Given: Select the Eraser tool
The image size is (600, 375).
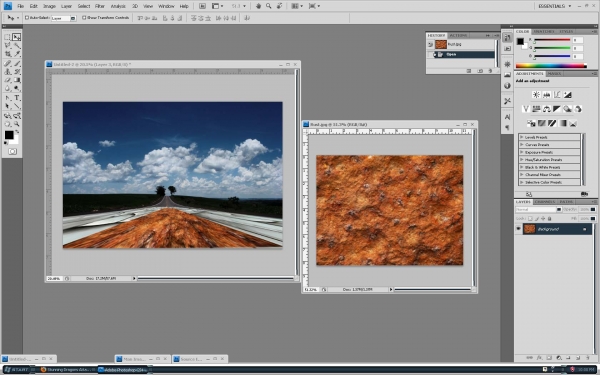Looking at the screenshot, I should pos(7,80).
